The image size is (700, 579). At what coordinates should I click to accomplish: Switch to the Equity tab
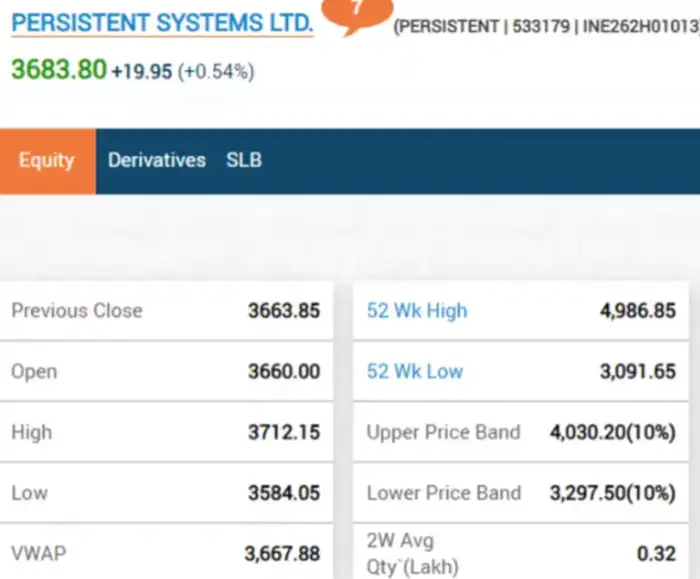coord(47,160)
